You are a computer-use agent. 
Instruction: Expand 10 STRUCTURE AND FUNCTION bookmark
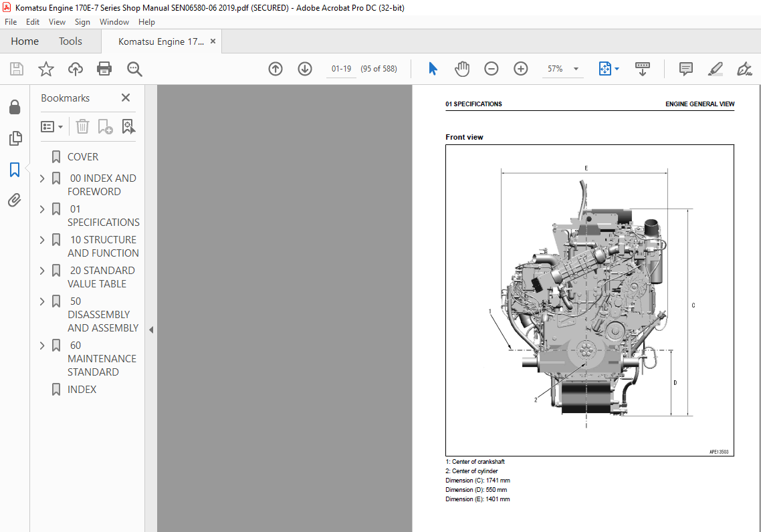[42, 239]
